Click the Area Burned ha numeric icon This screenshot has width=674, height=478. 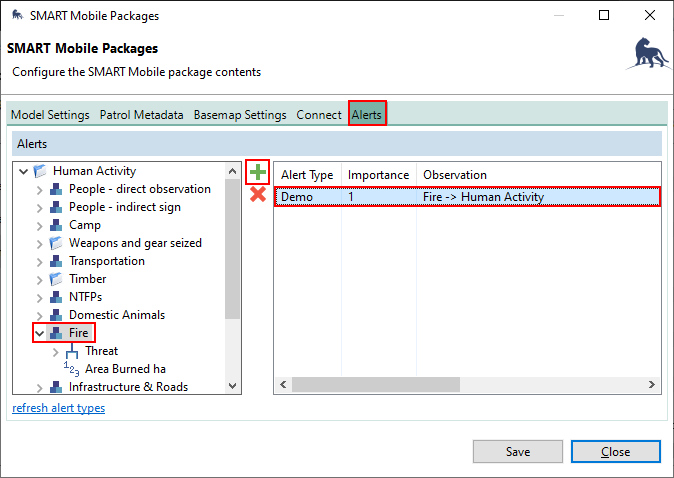point(71,369)
